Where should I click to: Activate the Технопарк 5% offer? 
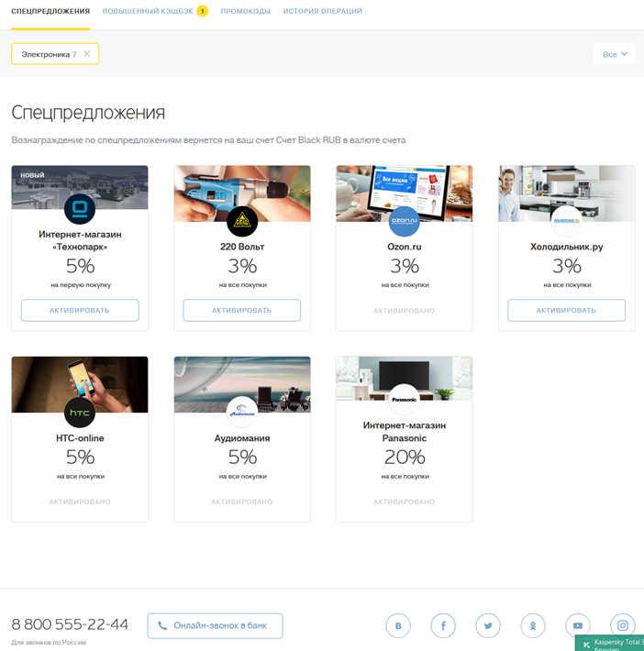[x=80, y=310]
